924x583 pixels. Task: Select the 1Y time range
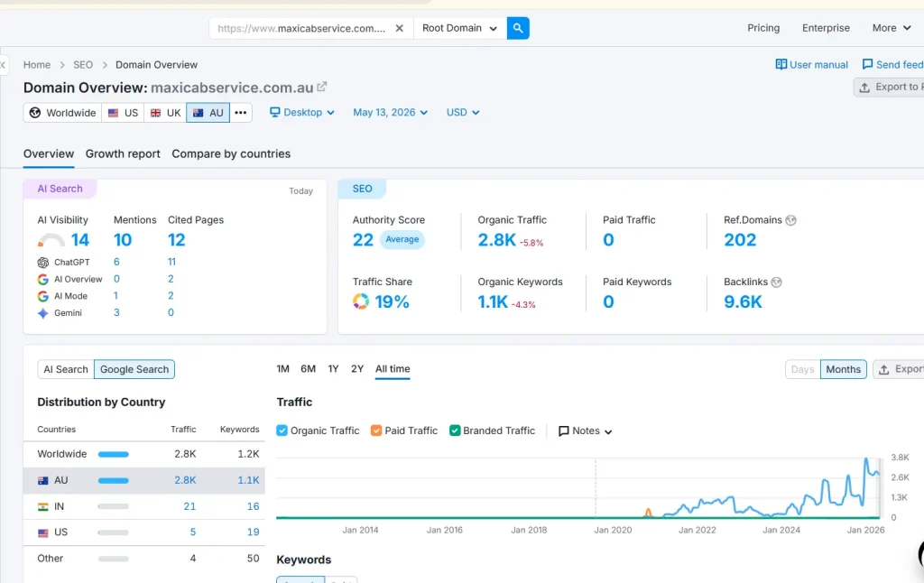pyautogui.click(x=333, y=369)
